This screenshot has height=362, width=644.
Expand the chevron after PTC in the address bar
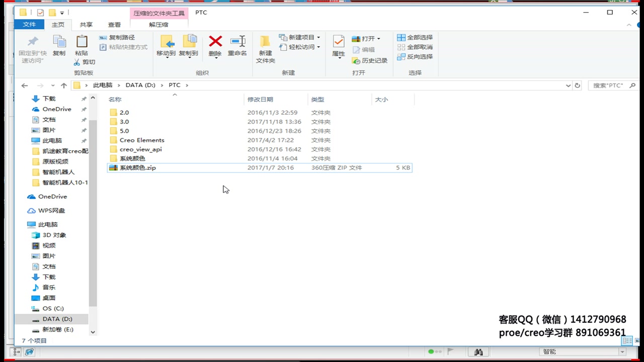tap(187, 85)
